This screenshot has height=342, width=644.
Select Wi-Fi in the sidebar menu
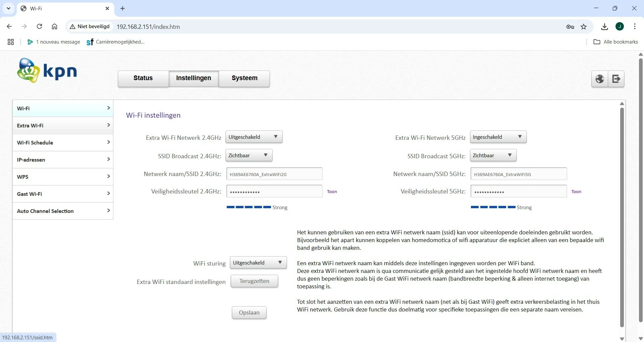(x=63, y=108)
